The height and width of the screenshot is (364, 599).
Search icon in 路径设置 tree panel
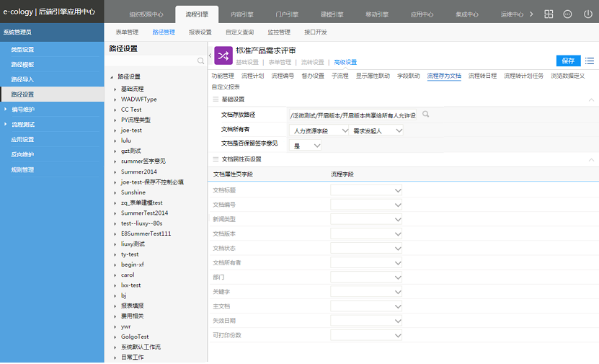(x=200, y=61)
